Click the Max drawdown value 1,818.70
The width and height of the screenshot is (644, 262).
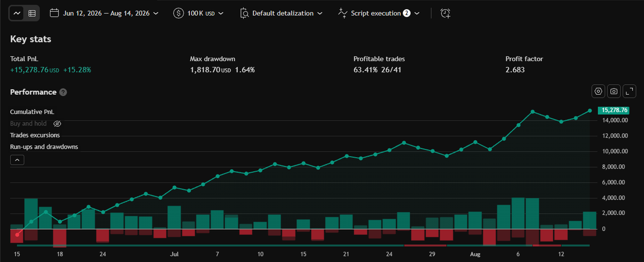coord(205,70)
